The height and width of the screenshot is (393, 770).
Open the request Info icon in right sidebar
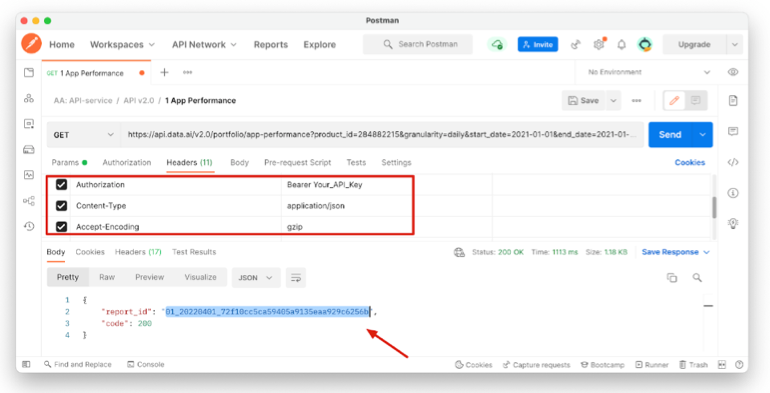pos(733,193)
